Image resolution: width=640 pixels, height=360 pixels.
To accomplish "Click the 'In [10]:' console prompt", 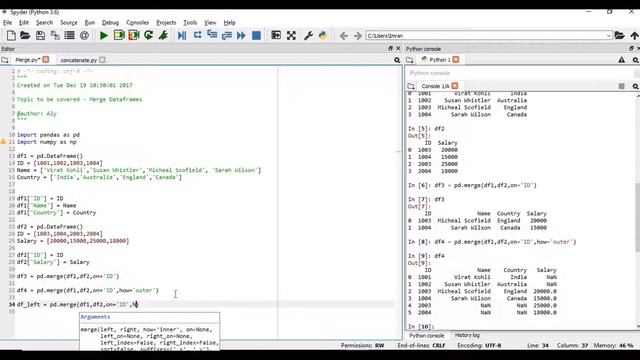I will [x=421, y=327].
